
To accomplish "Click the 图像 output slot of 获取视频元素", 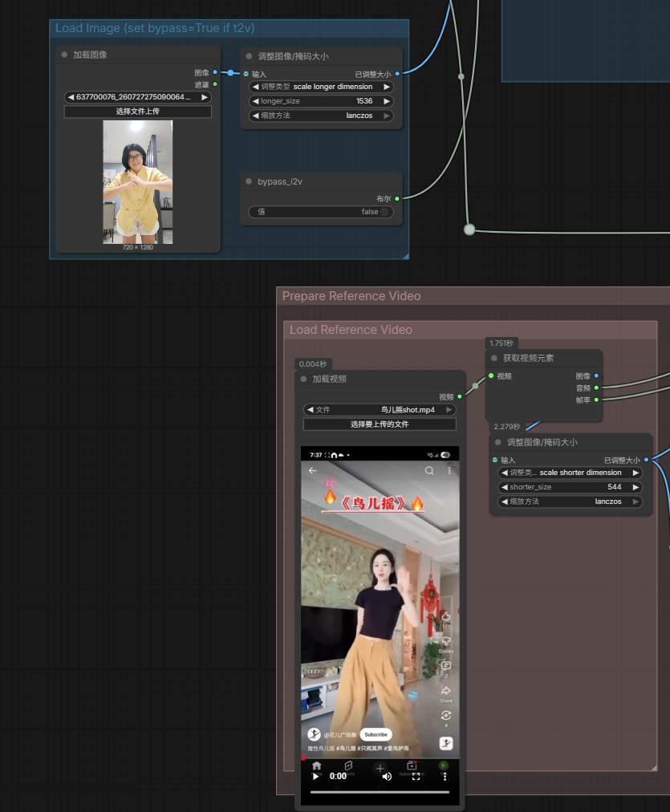I will tap(596, 376).
